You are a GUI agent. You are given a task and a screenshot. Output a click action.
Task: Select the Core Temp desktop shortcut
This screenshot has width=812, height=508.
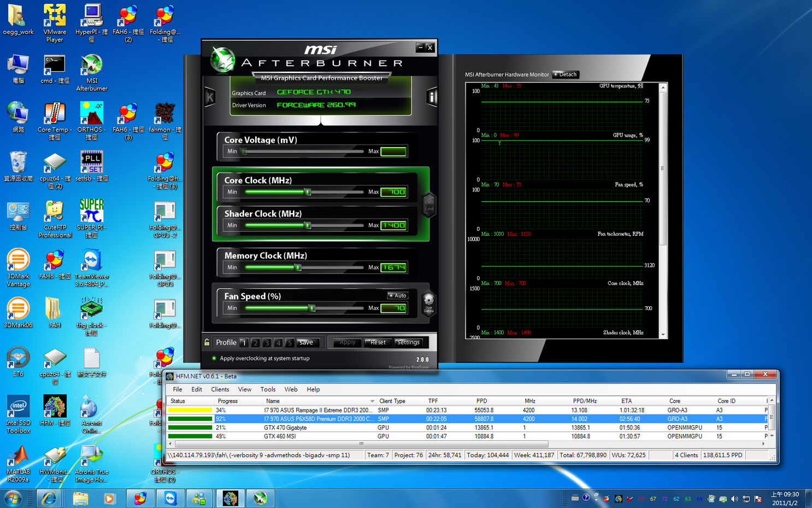pos(55,121)
